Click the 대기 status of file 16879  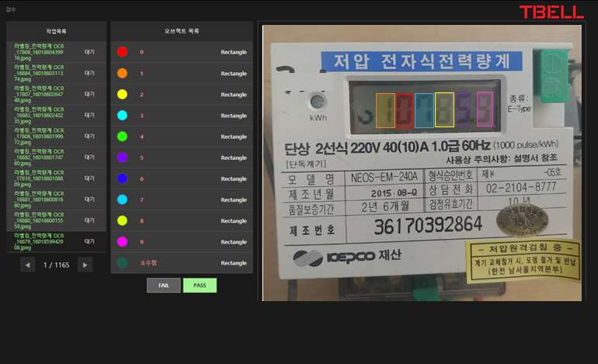point(89,241)
